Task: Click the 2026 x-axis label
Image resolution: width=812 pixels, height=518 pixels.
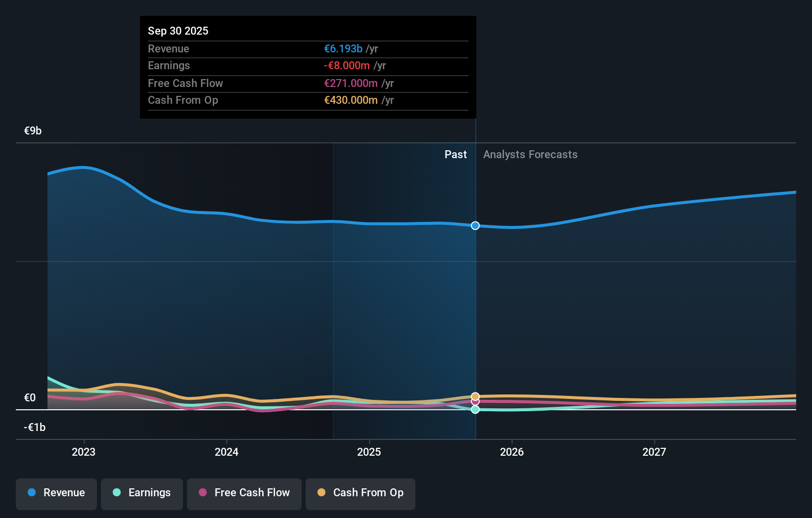Action: [x=512, y=452]
